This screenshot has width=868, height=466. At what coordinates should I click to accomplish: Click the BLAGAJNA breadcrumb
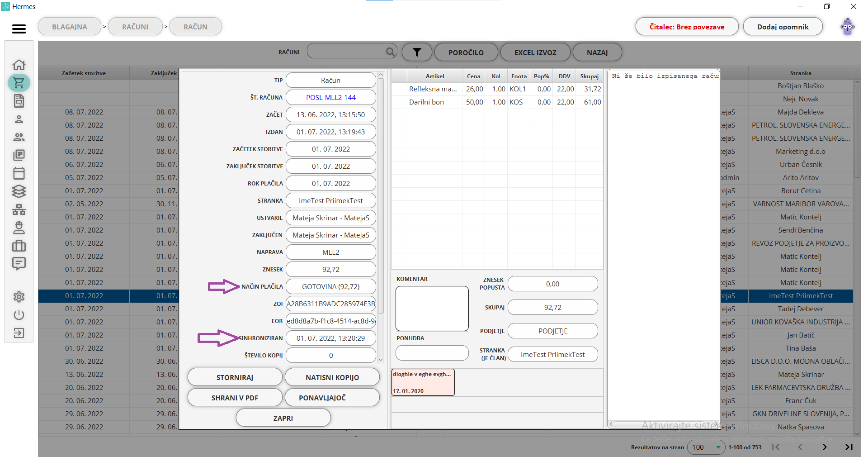coord(70,26)
